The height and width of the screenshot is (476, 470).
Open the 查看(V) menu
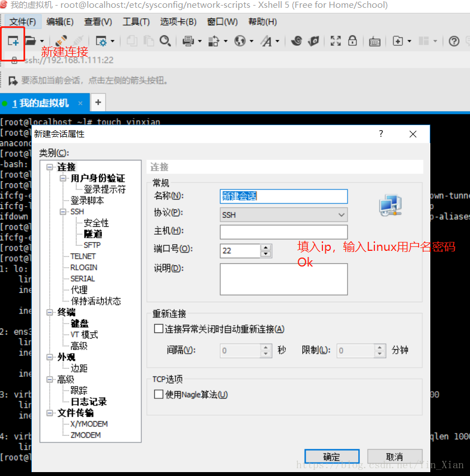coord(98,22)
